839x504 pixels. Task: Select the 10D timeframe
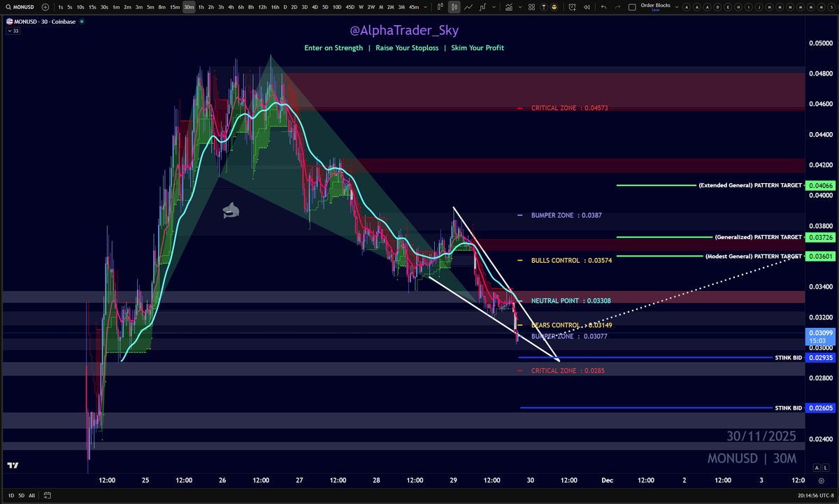click(x=337, y=7)
